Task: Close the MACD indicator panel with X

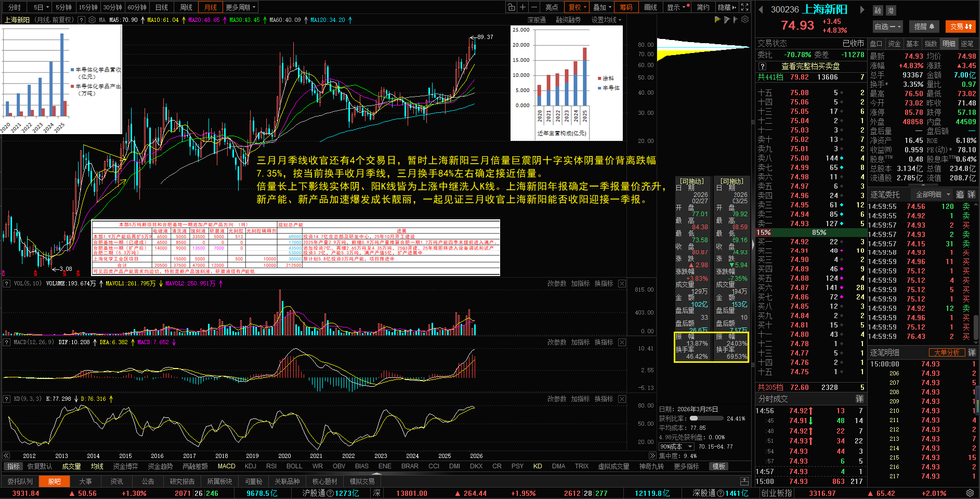Action: click(x=622, y=342)
